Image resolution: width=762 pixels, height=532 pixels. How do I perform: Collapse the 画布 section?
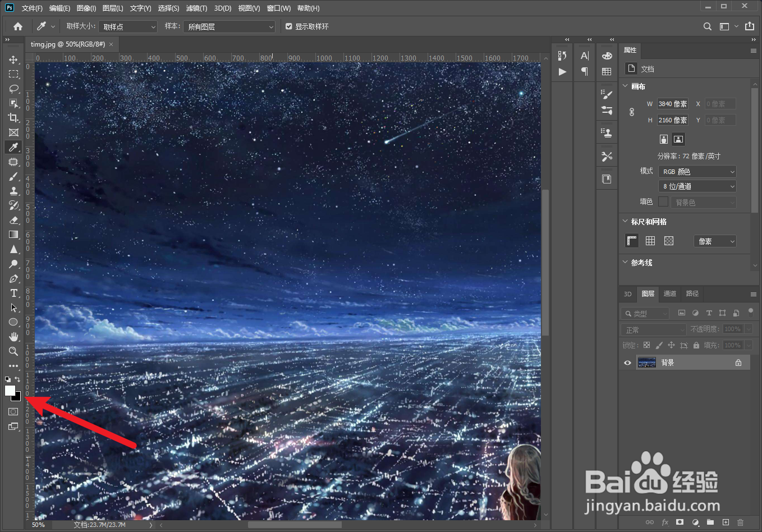[x=625, y=86]
